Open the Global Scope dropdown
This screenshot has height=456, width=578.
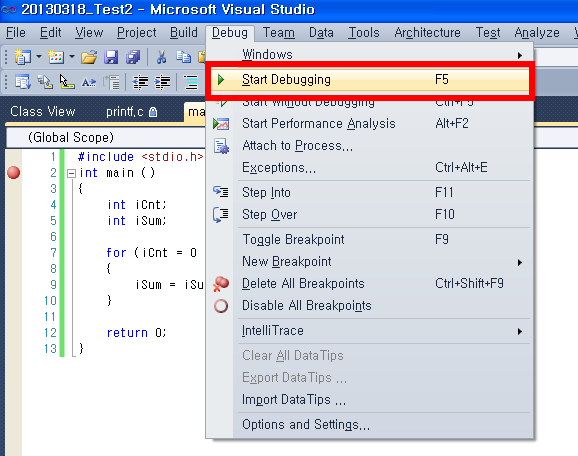(x=106, y=138)
